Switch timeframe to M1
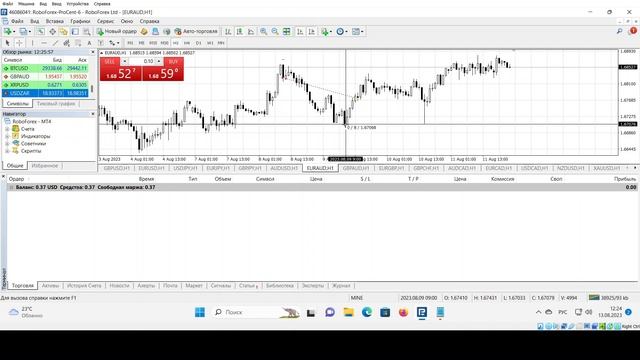640x360 pixels. [130, 43]
